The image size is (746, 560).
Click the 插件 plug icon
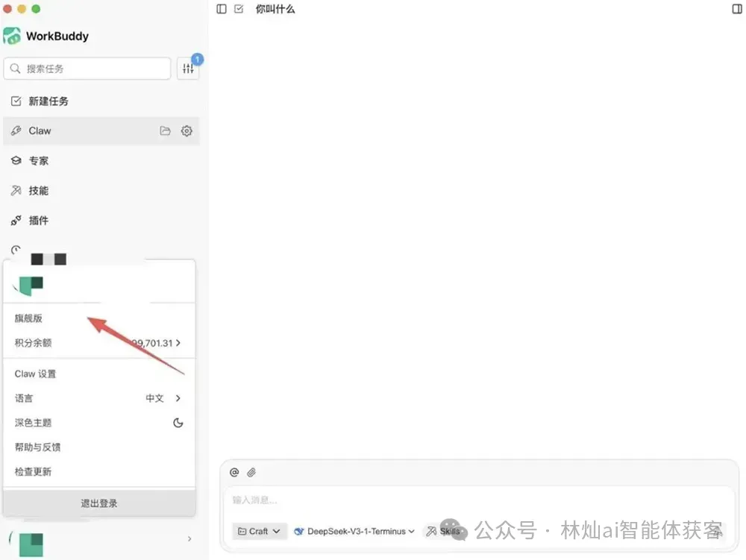pos(16,221)
